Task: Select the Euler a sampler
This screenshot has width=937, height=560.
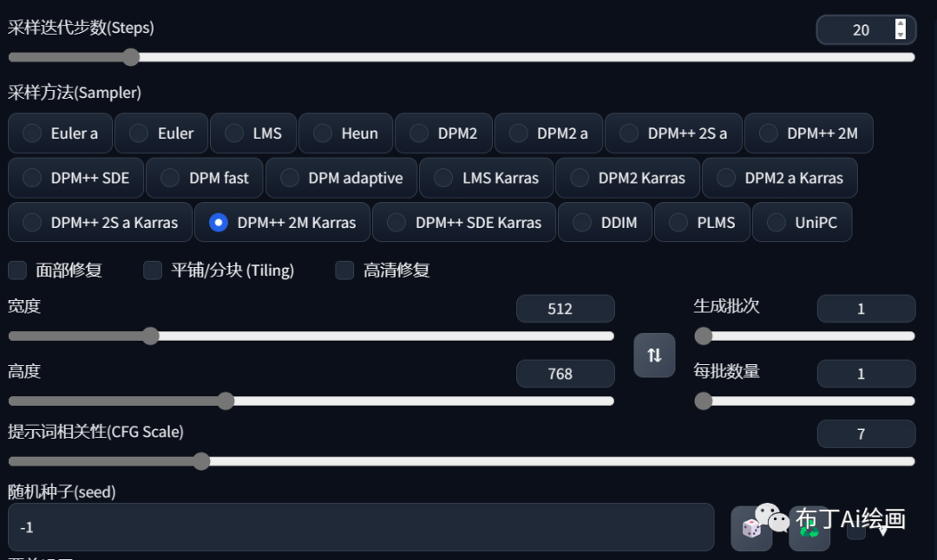Action: point(32,133)
